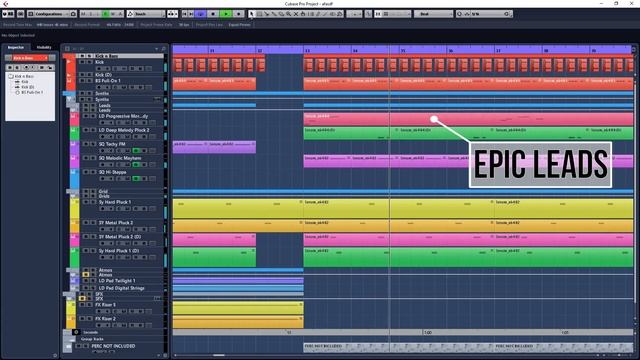Click the purple SQ Techy FM color strip

tap(74, 147)
